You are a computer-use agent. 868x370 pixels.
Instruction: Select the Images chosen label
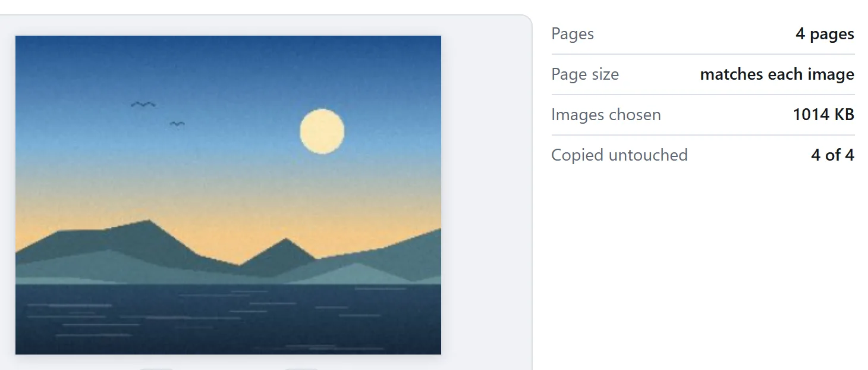[x=606, y=115]
